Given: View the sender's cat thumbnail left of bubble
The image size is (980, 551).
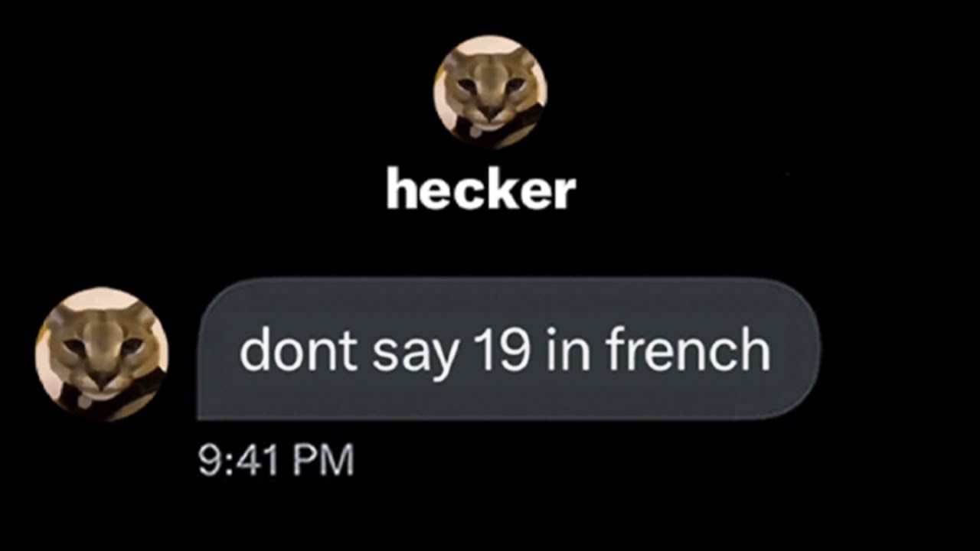Looking at the screenshot, I should tap(102, 354).
